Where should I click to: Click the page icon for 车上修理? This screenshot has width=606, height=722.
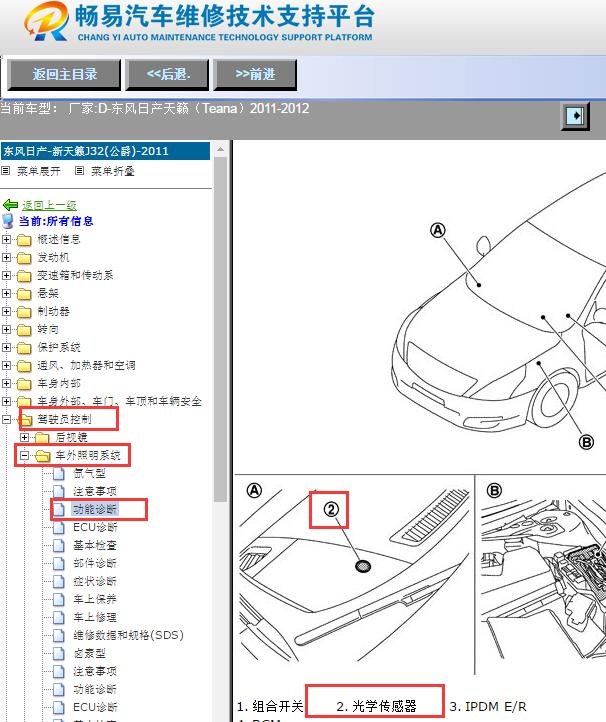coord(58,617)
